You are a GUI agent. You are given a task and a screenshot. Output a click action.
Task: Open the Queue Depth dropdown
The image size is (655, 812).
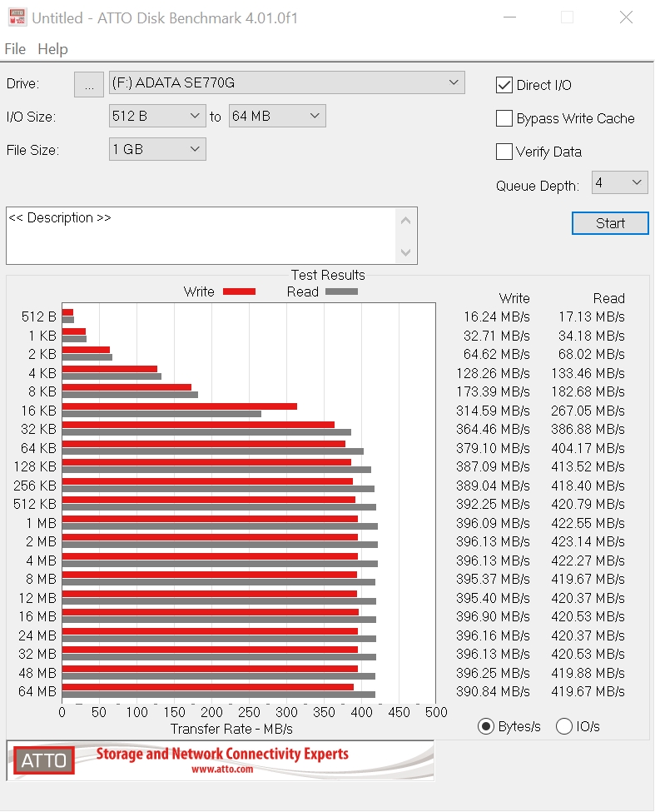pyautogui.click(x=619, y=182)
